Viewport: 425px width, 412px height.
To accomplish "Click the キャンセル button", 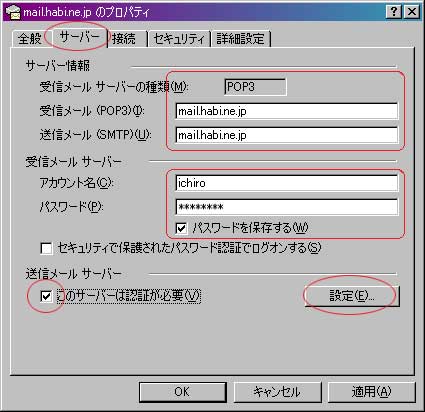I will [277, 392].
